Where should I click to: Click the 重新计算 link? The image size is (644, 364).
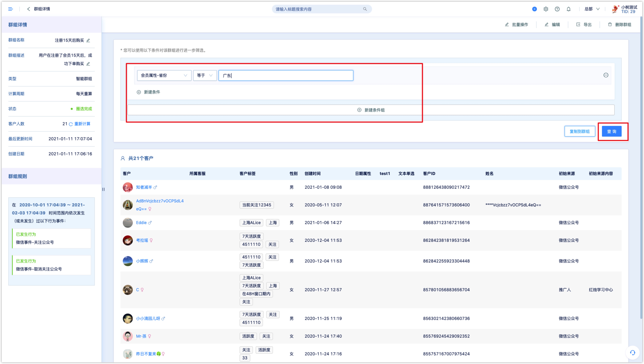(82, 124)
